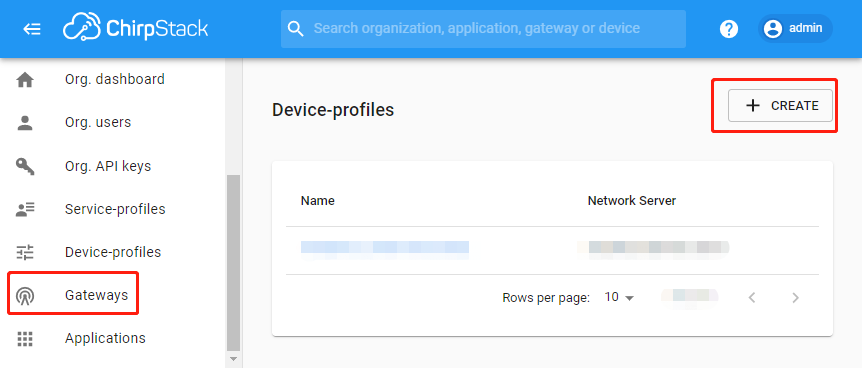Open the help question mark icon
This screenshot has height=368, width=862.
click(x=729, y=29)
